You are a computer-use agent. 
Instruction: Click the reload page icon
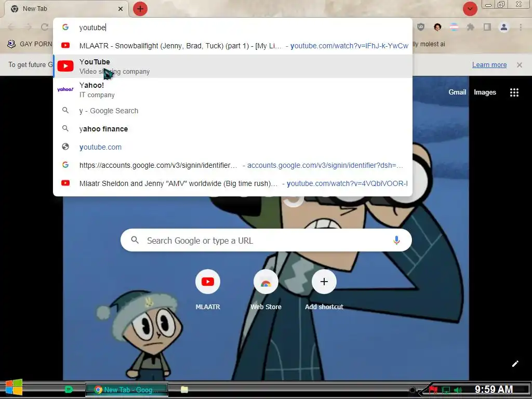pos(45,27)
